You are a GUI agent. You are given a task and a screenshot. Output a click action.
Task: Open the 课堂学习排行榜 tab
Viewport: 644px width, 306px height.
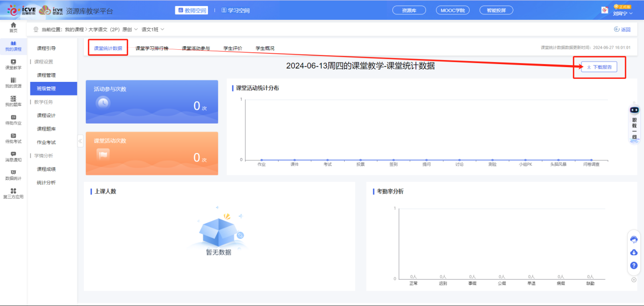(x=152, y=48)
